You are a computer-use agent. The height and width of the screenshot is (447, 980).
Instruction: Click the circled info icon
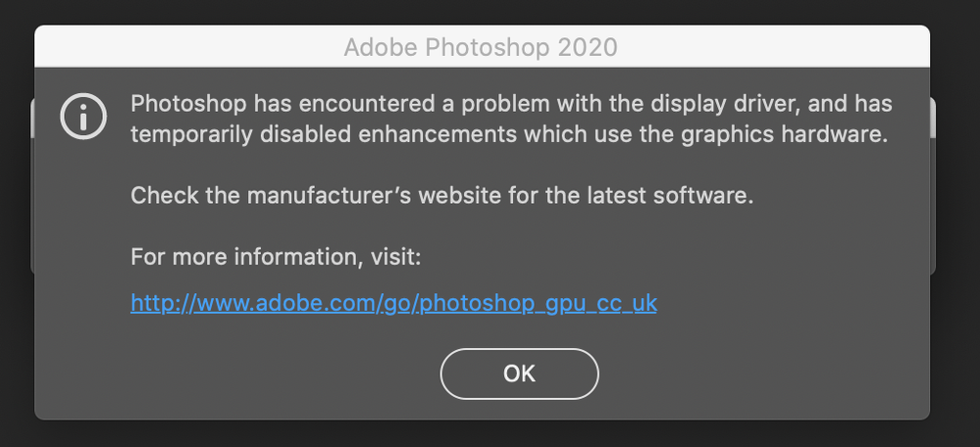point(83,118)
